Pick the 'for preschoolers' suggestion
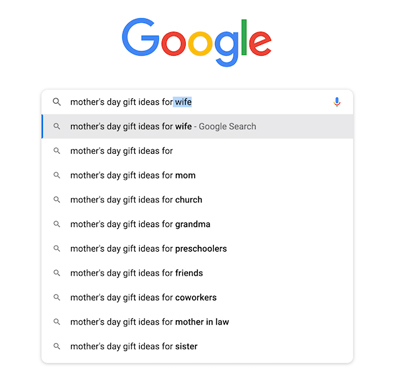Screen dimensions: 400x386 click(x=197, y=249)
